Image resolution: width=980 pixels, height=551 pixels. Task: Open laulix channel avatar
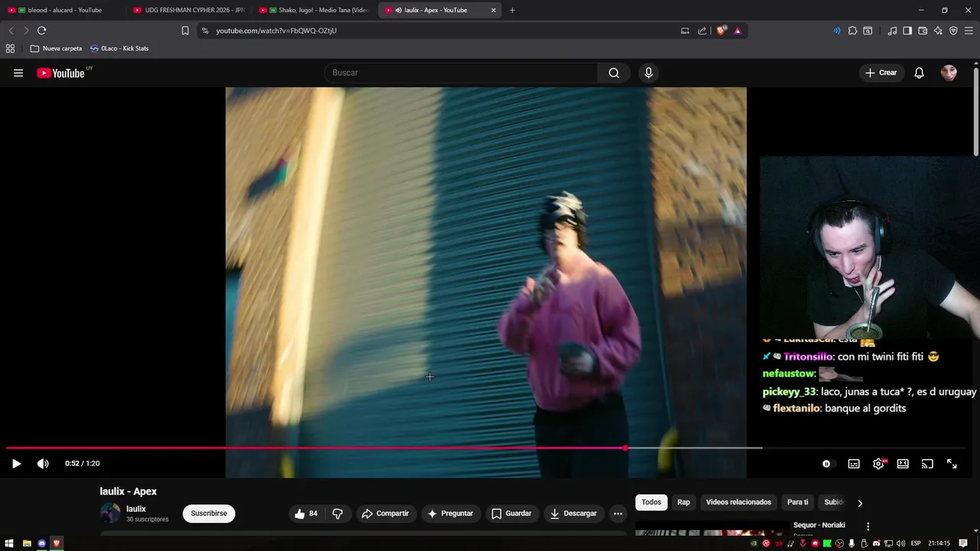110,514
